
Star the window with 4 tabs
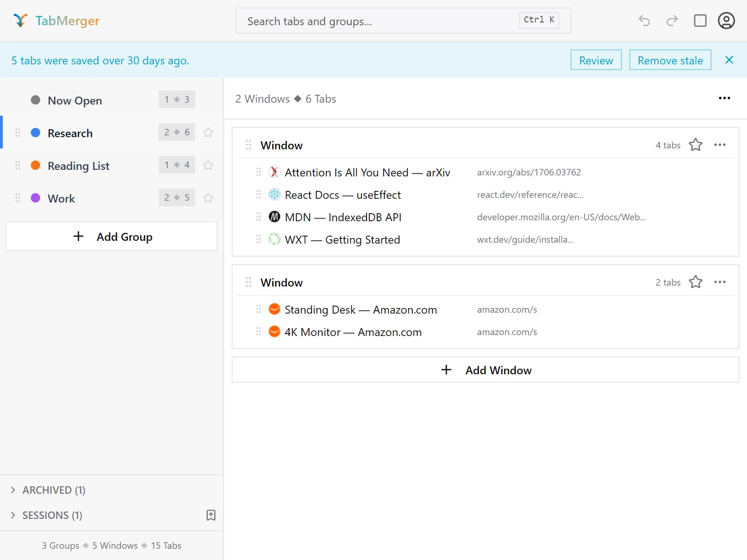(696, 145)
